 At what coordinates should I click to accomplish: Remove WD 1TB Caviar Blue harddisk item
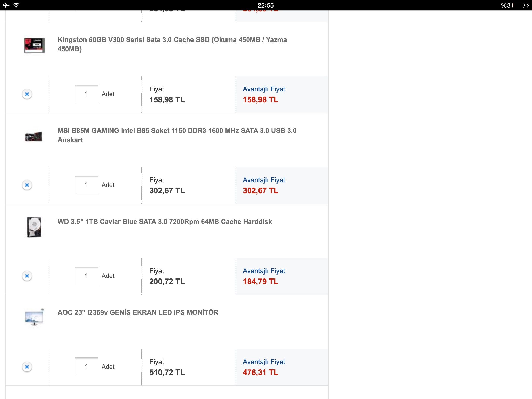(27, 276)
